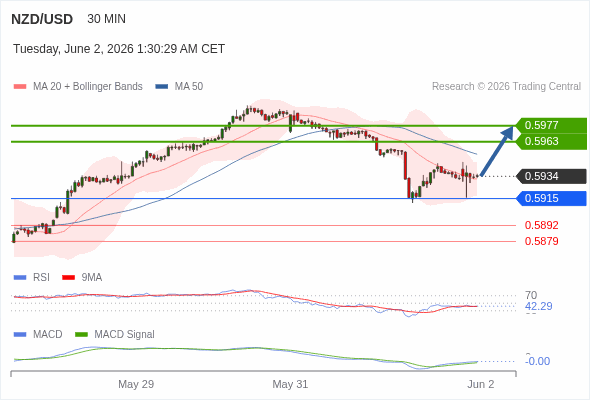Screen dimensions: 590x400
Task: Click the 0.5892 red support label
Action: (x=541, y=225)
